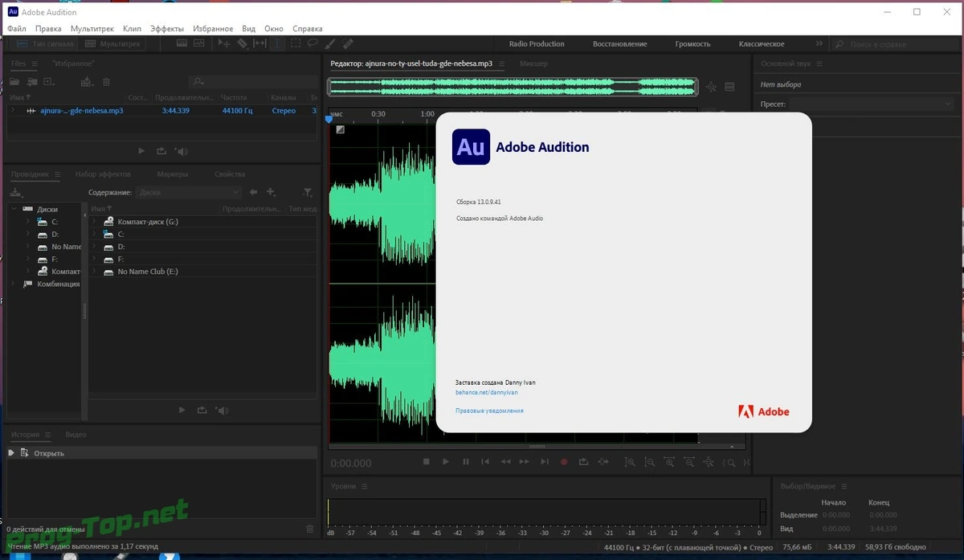Click the back arrow in Проводник panel
The width and height of the screenshot is (964, 560).
(253, 192)
